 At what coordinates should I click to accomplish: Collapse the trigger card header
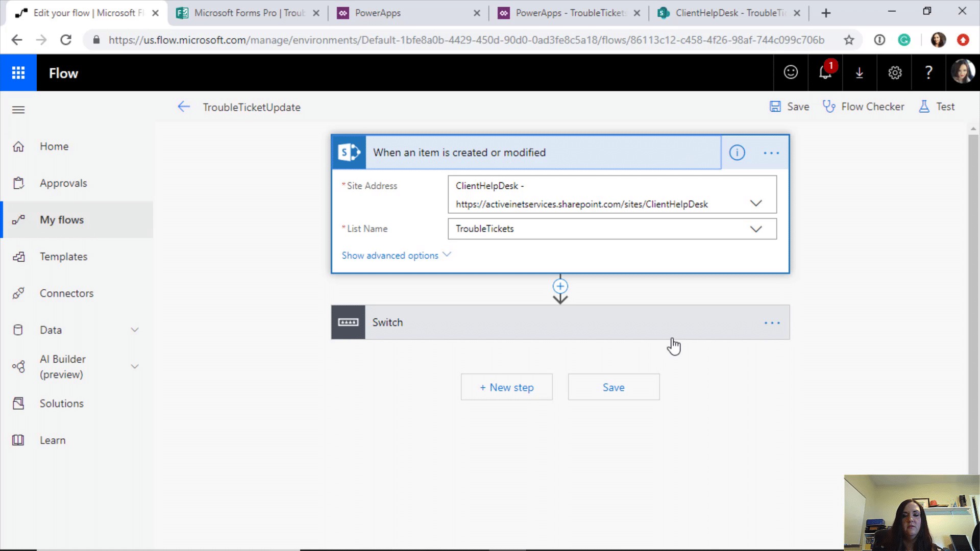pos(544,153)
